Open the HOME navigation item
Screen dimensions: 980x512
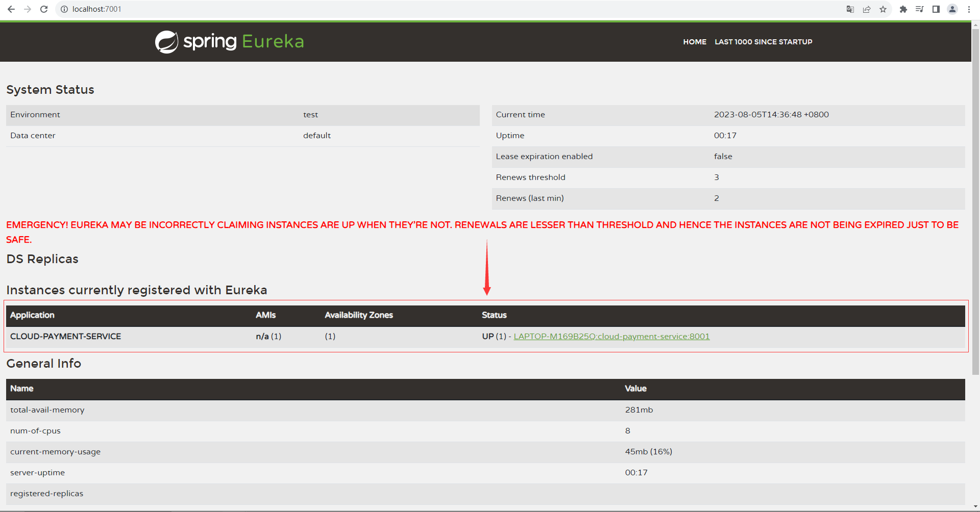[x=695, y=42]
